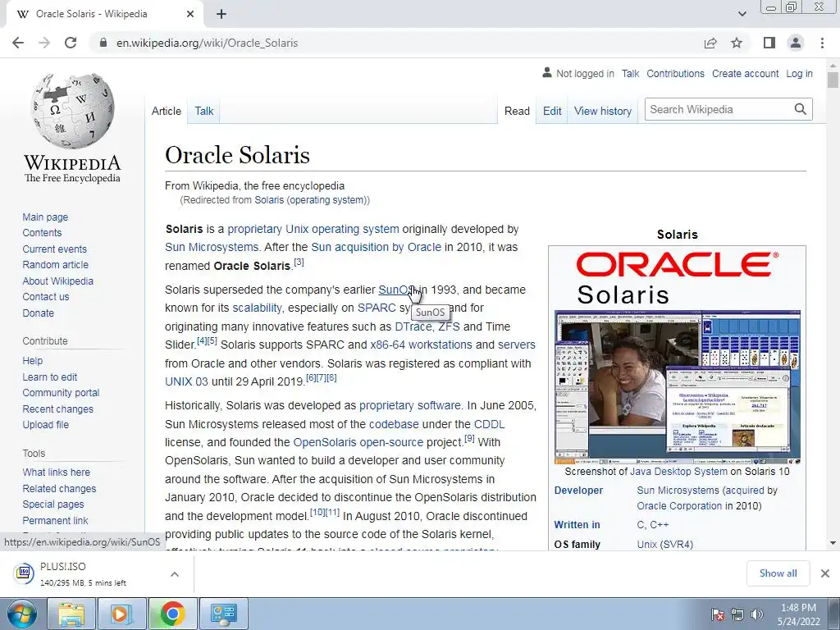This screenshot has width=840, height=630.
Task: Open the ZFS link
Action: [449, 326]
